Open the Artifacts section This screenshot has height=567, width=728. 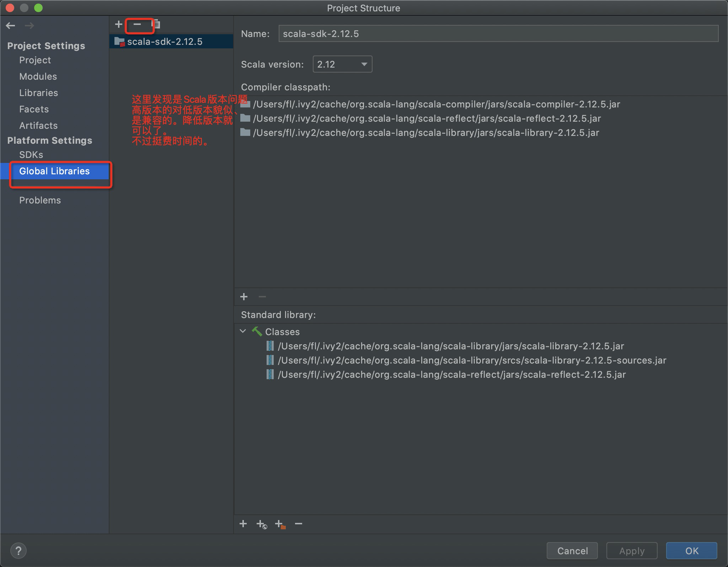coord(38,126)
